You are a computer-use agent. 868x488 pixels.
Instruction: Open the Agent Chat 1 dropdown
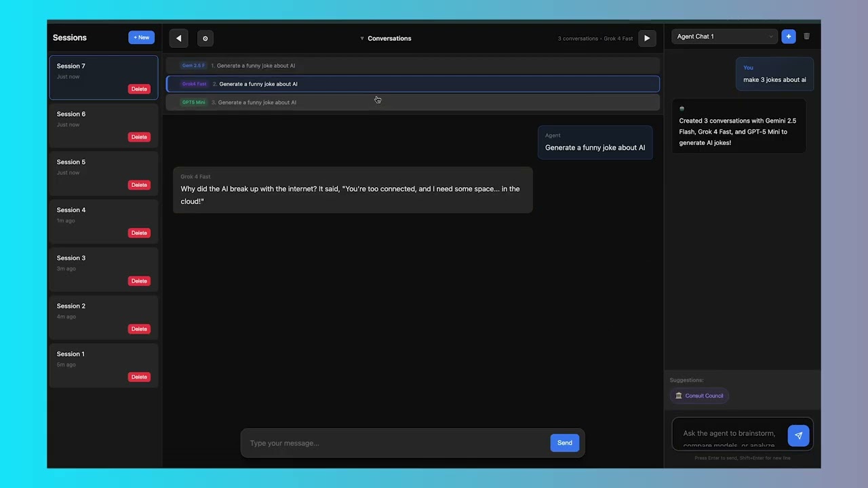point(724,37)
